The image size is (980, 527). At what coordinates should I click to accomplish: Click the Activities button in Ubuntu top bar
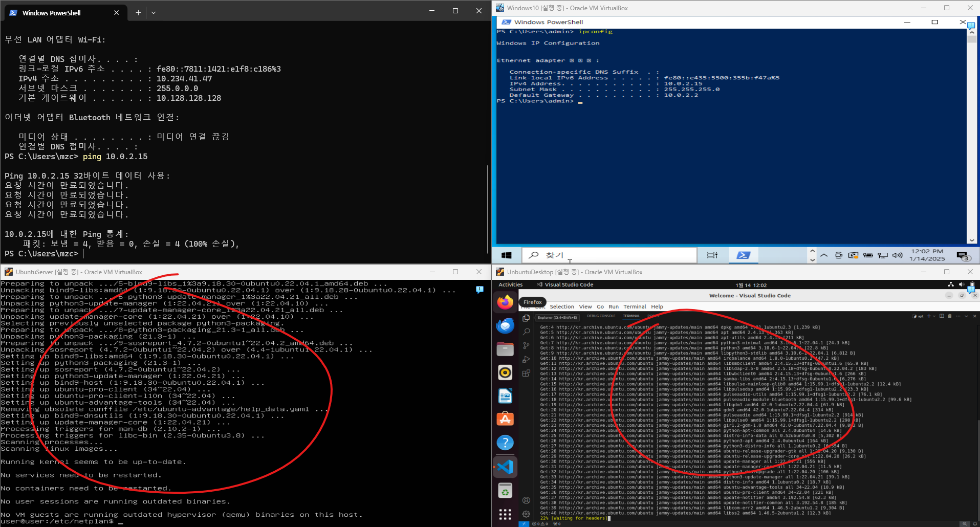tap(510, 284)
